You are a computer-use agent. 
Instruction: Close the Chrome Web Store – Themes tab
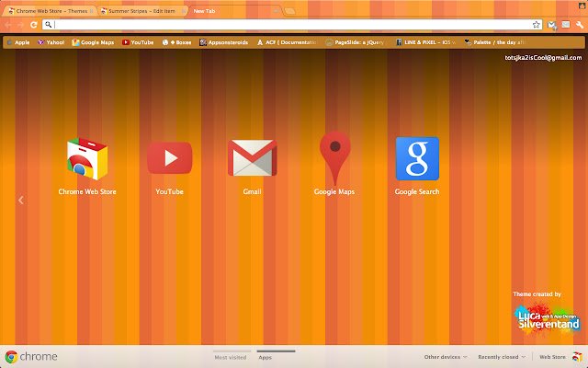pyautogui.click(x=91, y=11)
